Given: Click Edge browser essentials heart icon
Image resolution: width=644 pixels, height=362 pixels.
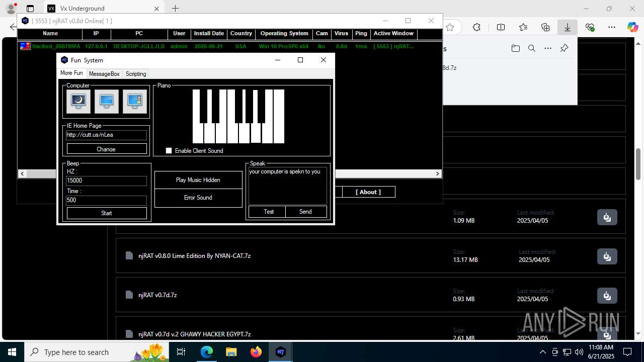Looking at the screenshot, I should point(590,27).
